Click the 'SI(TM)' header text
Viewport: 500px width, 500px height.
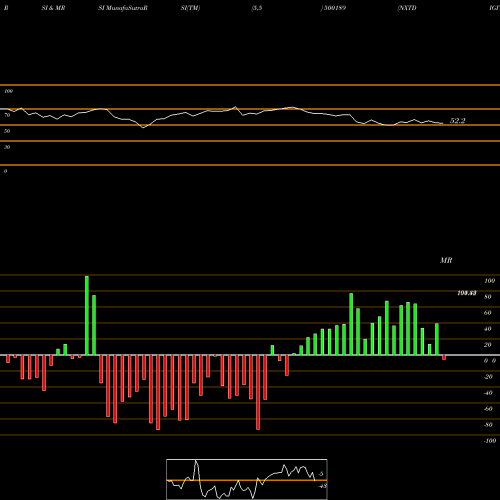[190, 8]
